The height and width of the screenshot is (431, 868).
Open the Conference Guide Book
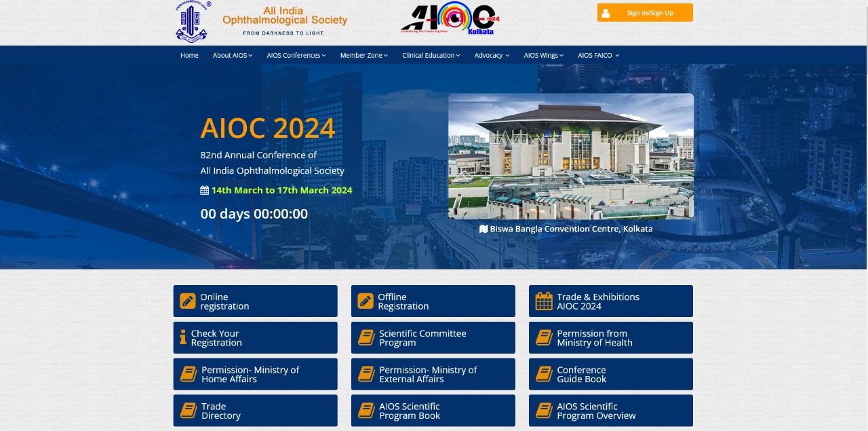pos(611,374)
